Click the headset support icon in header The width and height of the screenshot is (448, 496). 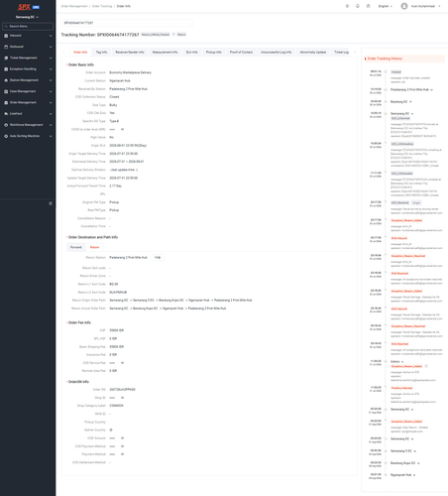coord(358,6)
